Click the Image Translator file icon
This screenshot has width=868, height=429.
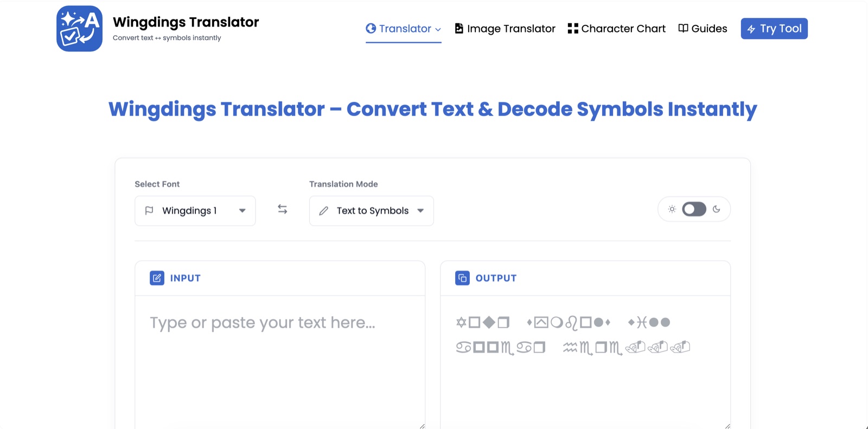459,28
